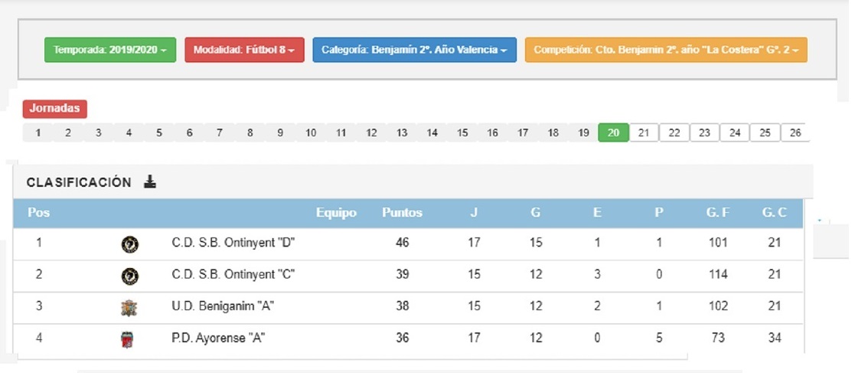Viewport: 868px width, 373px height.
Task: Open team link C.D. S.B. Ontinyent "D"
Action: coord(233,243)
